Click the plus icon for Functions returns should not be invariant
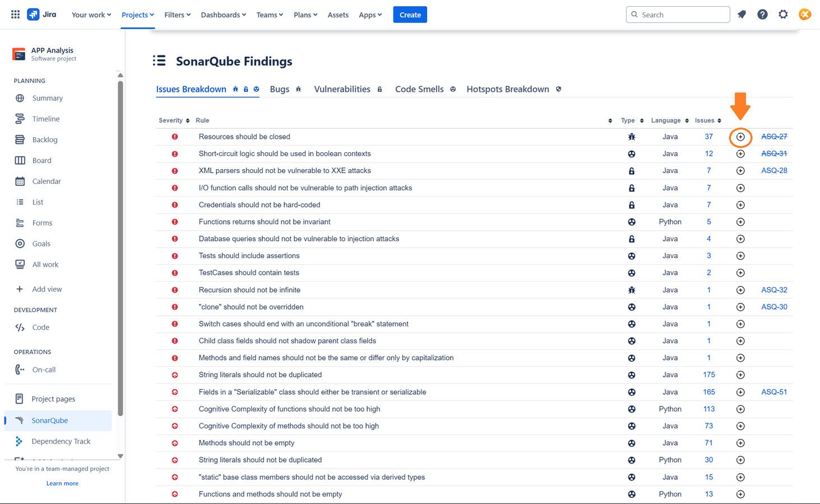Viewport: 820px width, 504px height. tap(740, 222)
